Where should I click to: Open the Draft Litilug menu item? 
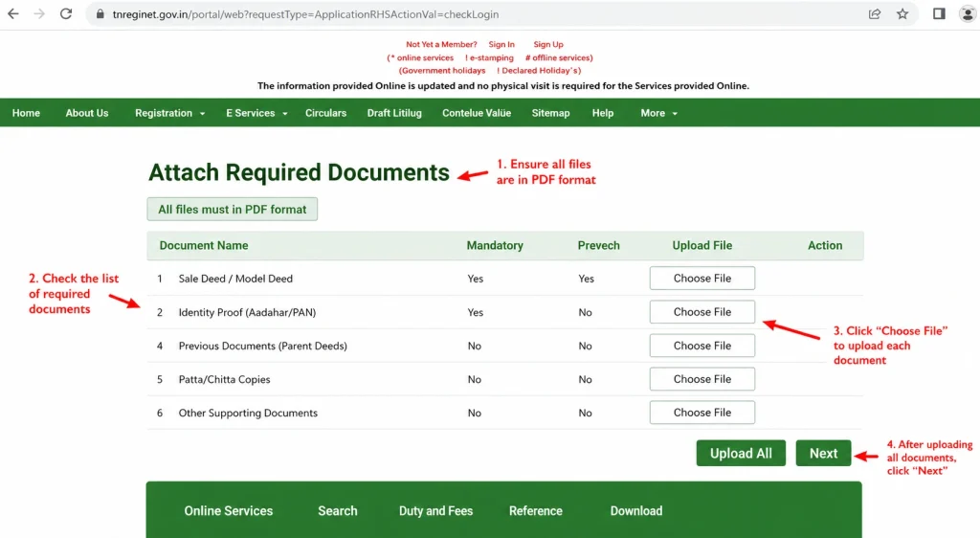click(394, 113)
